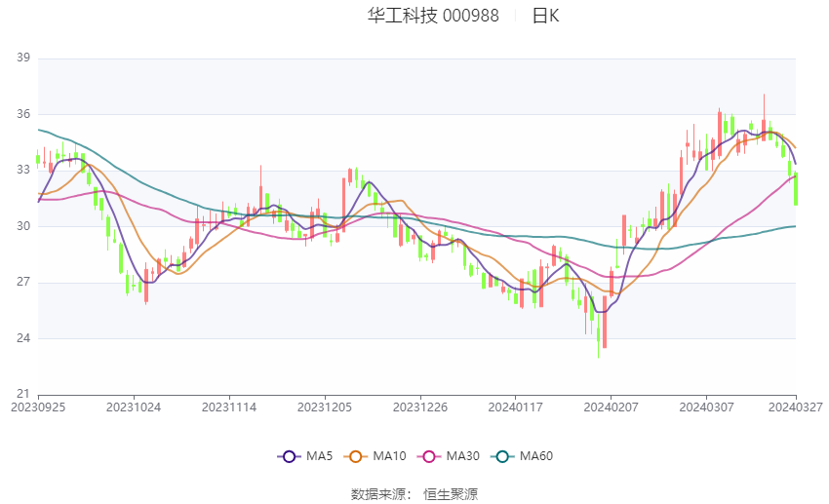Click the x-axis label 20240327

pos(796,407)
